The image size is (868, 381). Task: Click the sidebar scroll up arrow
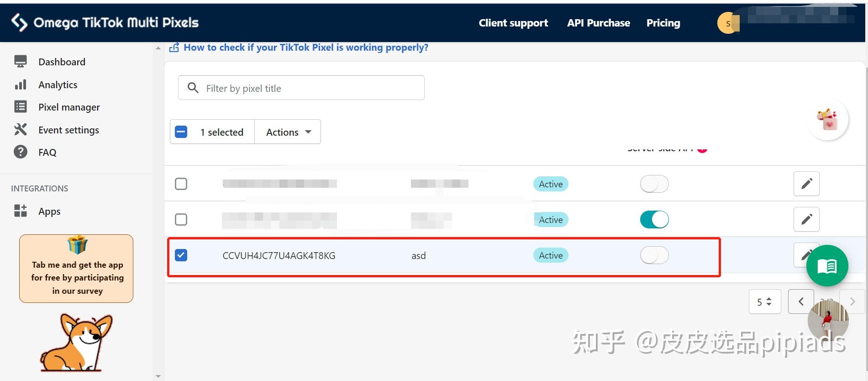coord(158,48)
